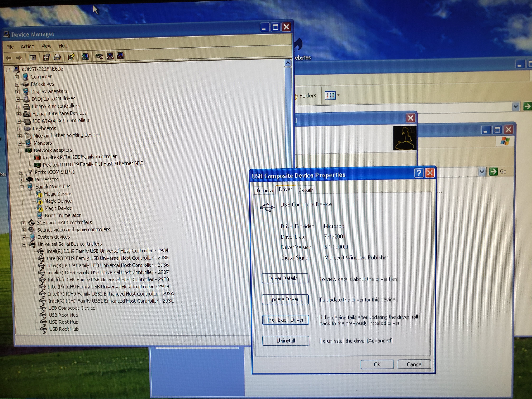Open the address bar dropdown beside Go

[482, 172]
